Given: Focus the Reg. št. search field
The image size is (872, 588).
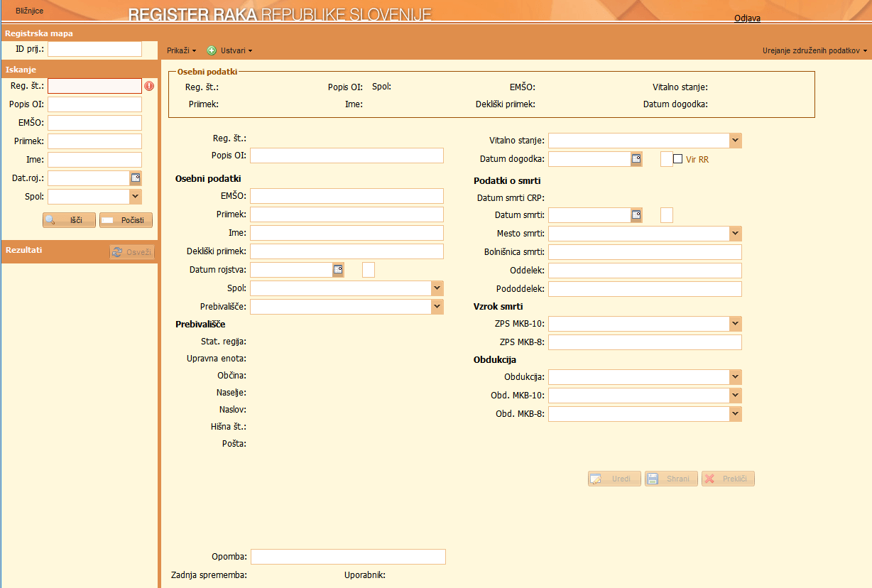Looking at the screenshot, I should tap(95, 86).
